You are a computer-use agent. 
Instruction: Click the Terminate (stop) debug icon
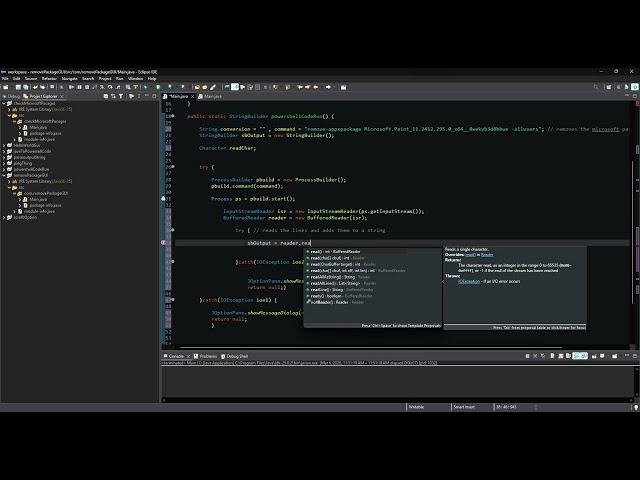(87, 87)
